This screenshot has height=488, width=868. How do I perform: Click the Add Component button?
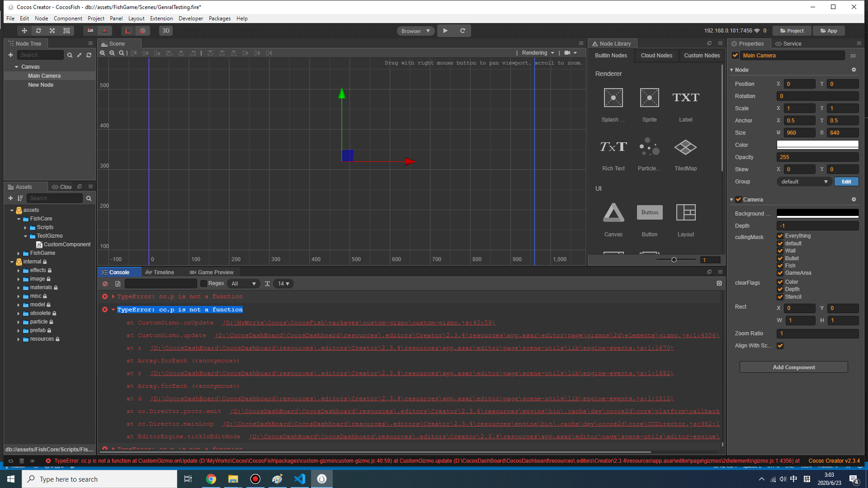793,367
